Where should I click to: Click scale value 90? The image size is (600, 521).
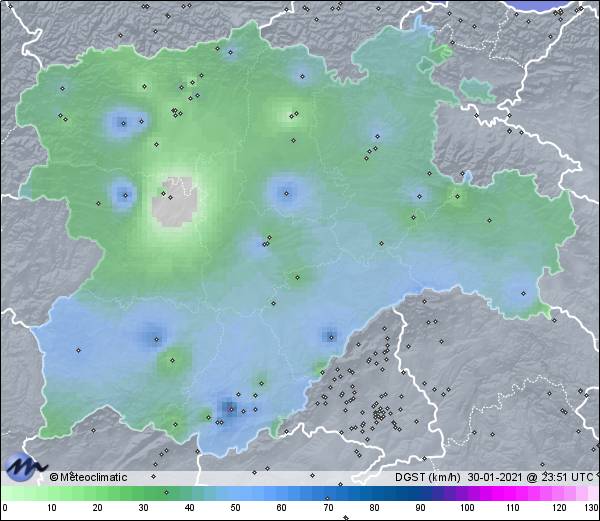tap(420, 508)
